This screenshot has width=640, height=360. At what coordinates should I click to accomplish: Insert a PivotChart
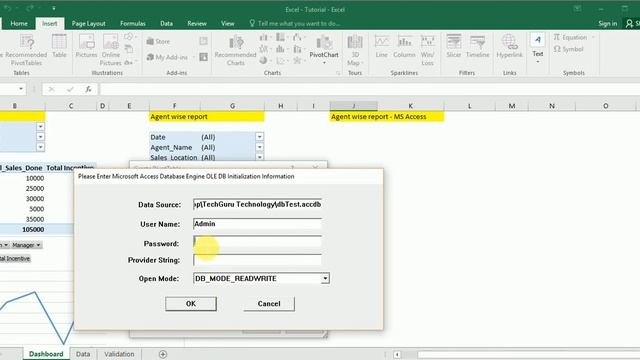click(324, 46)
